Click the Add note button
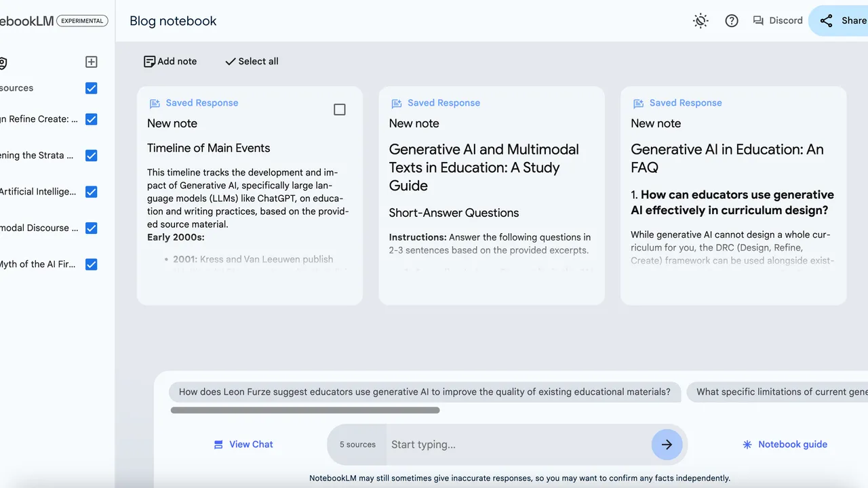This screenshot has height=488, width=868. 170,62
